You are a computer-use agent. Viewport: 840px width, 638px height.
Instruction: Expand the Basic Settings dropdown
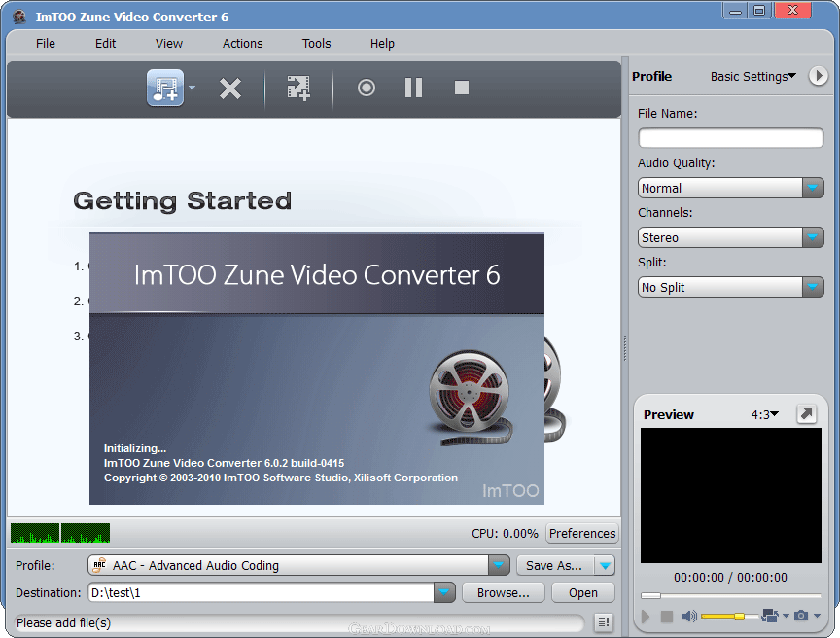tap(753, 77)
